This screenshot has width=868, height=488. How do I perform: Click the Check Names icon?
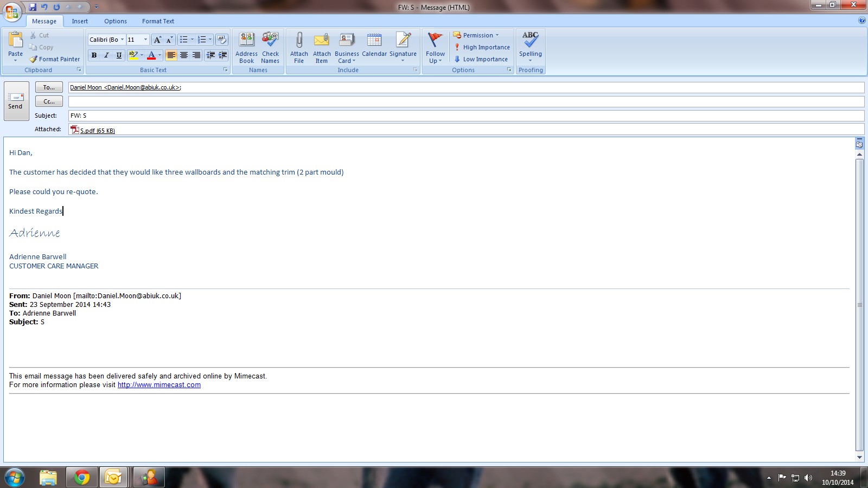click(x=270, y=41)
